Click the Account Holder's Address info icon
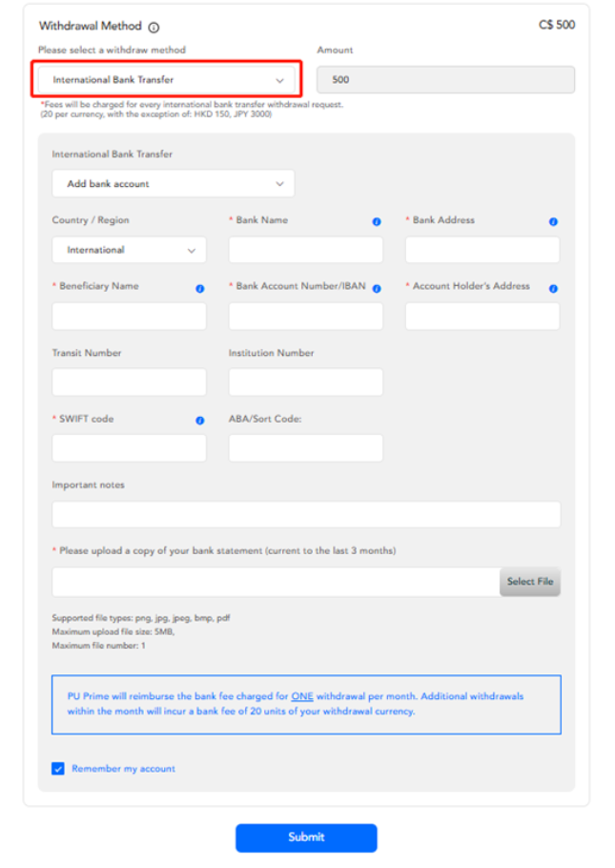Viewport: 615px width, 868px height. point(553,288)
